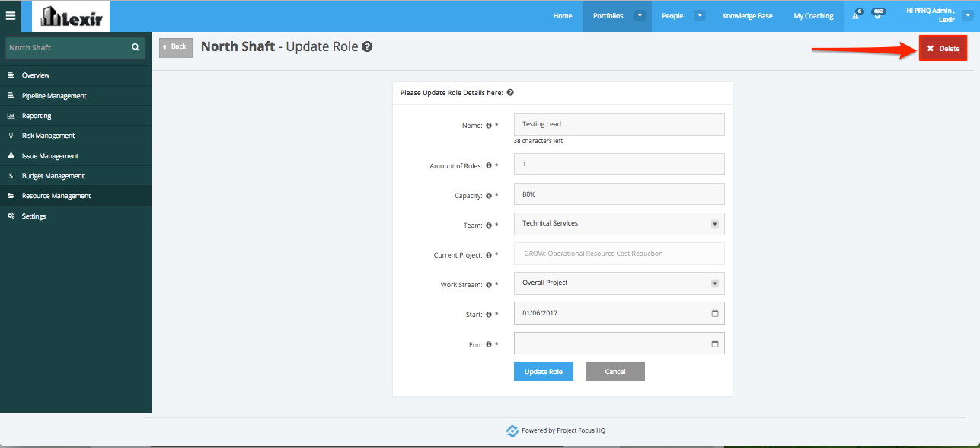Click the Powered by Project Focus HQ link
Screen dimensions: 980x448
click(563, 430)
